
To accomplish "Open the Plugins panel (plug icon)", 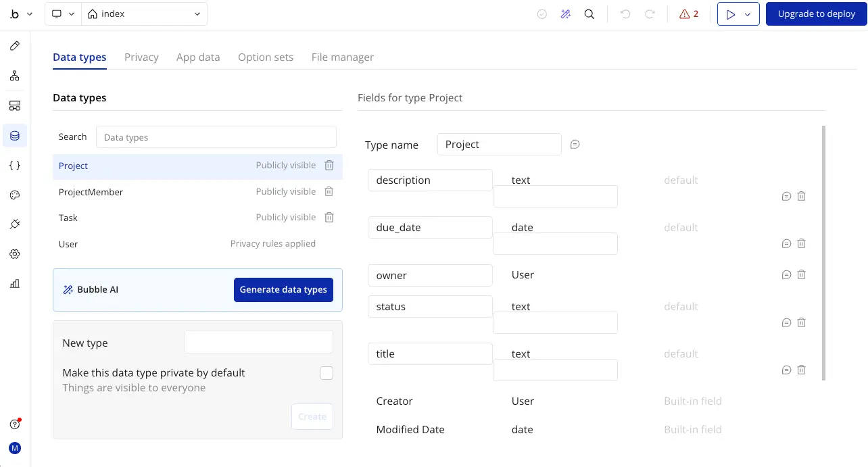I will pyautogui.click(x=14, y=224).
